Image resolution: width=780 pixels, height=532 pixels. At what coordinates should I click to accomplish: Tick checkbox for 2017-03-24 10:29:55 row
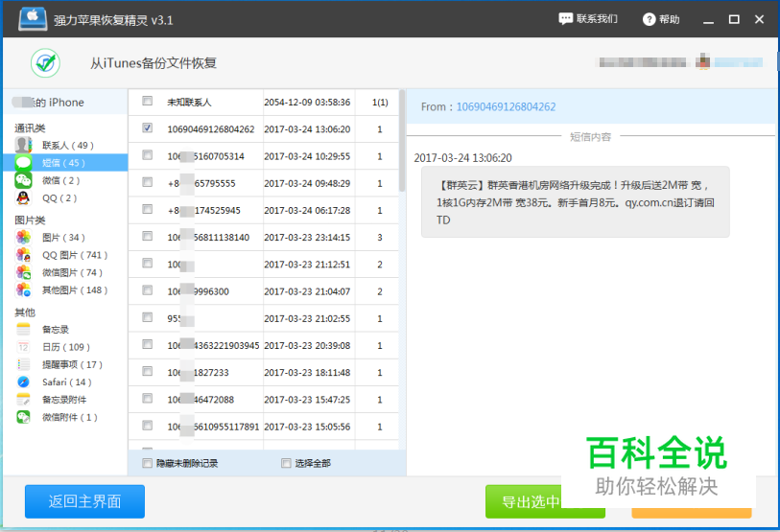147,155
